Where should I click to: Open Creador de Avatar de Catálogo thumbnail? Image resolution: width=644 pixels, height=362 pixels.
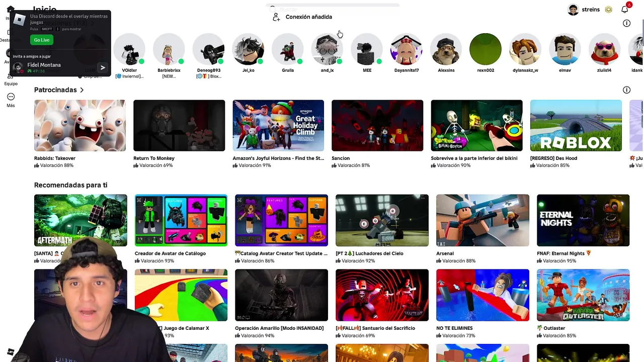(181, 220)
